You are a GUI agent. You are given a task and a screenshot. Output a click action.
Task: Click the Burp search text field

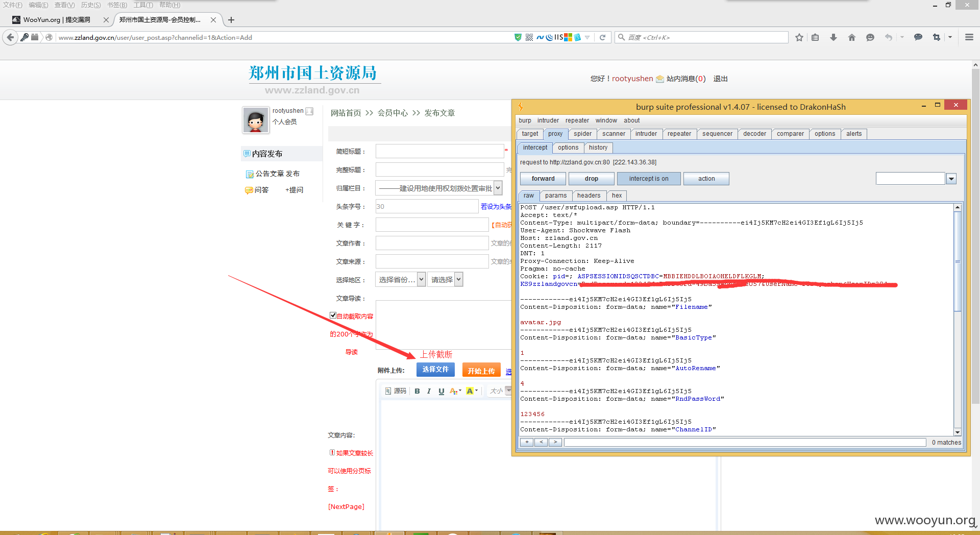click(x=745, y=442)
